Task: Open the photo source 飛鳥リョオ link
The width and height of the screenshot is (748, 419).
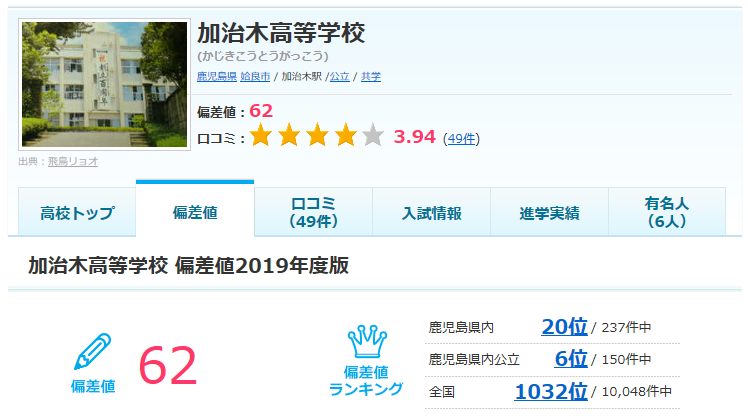Action: (x=73, y=161)
